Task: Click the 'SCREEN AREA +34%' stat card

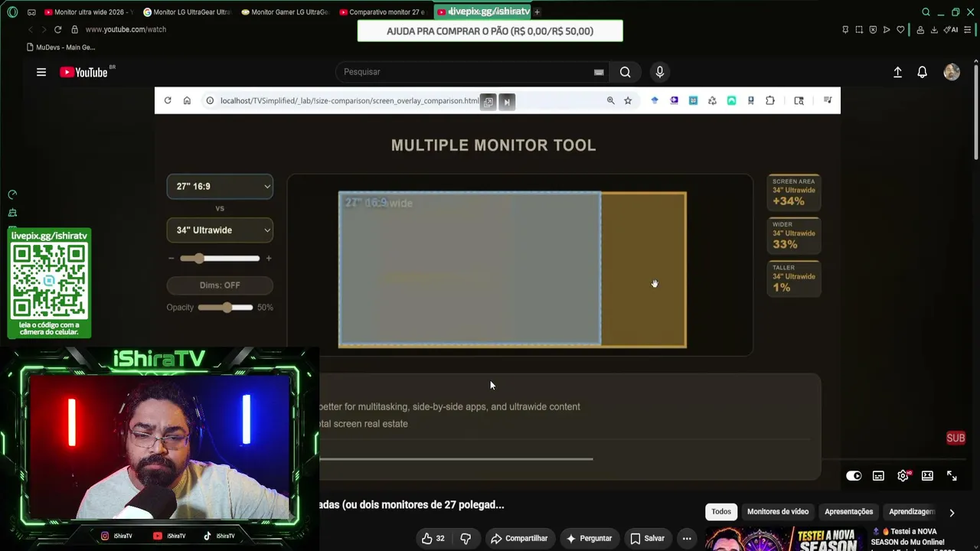Action: [x=794, y=193]
